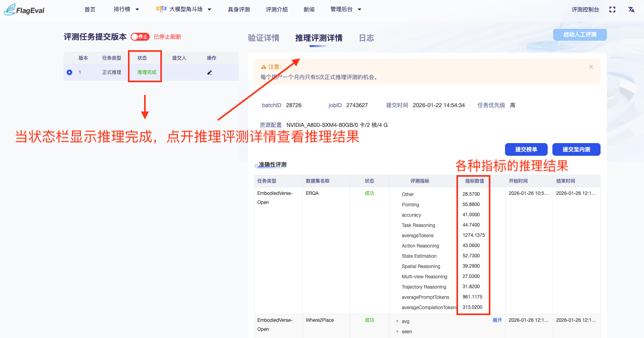The image size is (644, 338).
Task: Click submit time 2026-01-22 14:54:34
Action: 439,105
